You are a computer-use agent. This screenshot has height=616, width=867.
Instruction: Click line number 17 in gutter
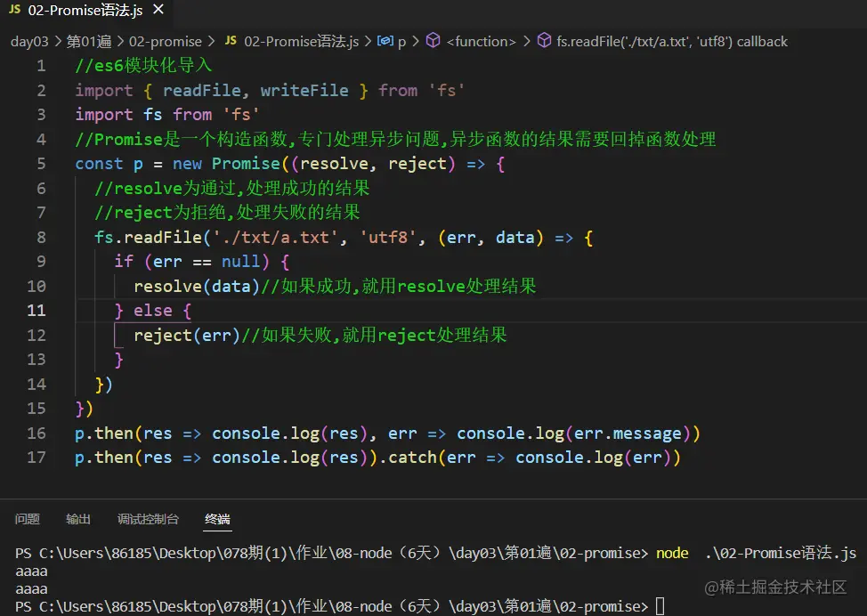click(x=36, y=458)
